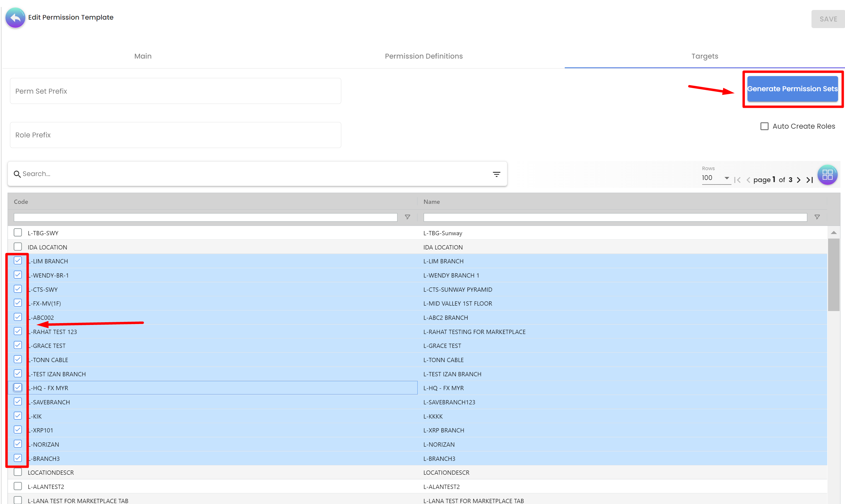Click the Name column filter funnel
845x504 pixels.
click(x=817, y=217)
